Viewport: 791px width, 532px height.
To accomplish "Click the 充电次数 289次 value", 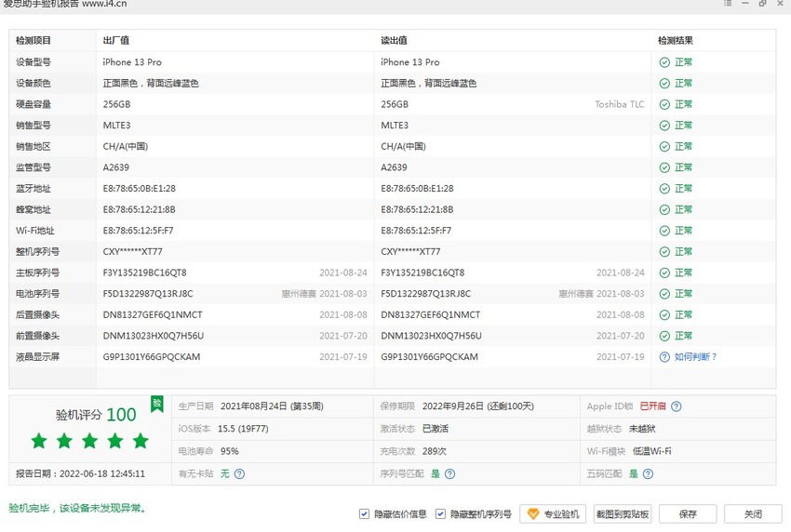I will click(435, 451).
